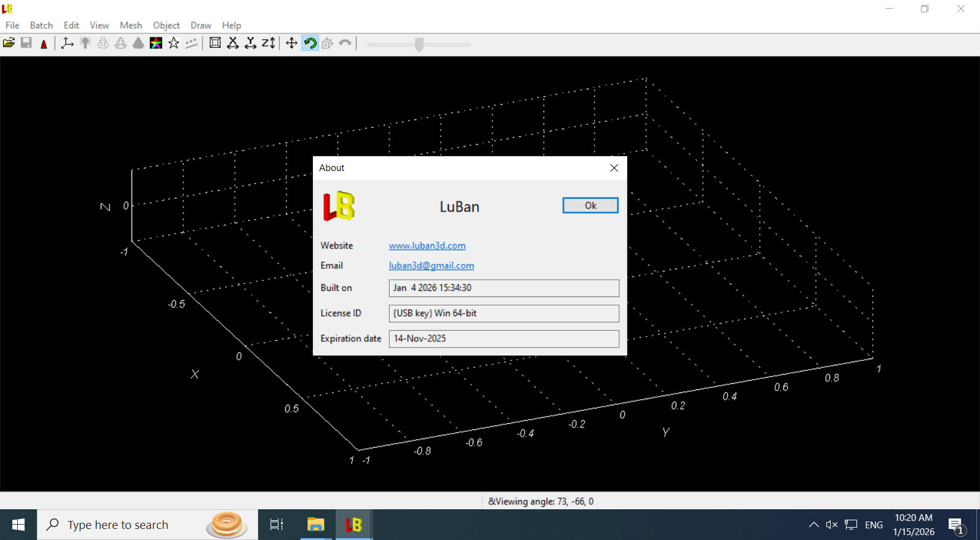Select the wireframe mesh display icon
980x540 pixels.
pyautogui.click(x=121, y=43)
